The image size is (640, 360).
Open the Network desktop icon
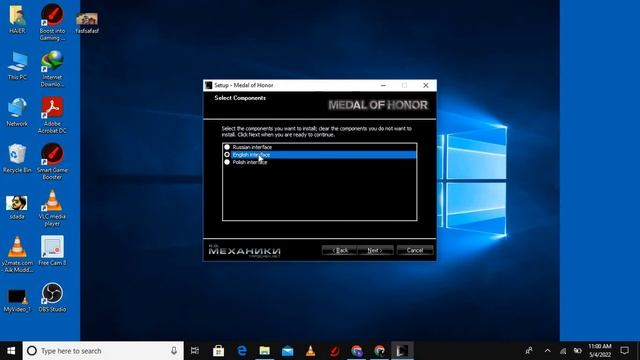click(17, 112)
